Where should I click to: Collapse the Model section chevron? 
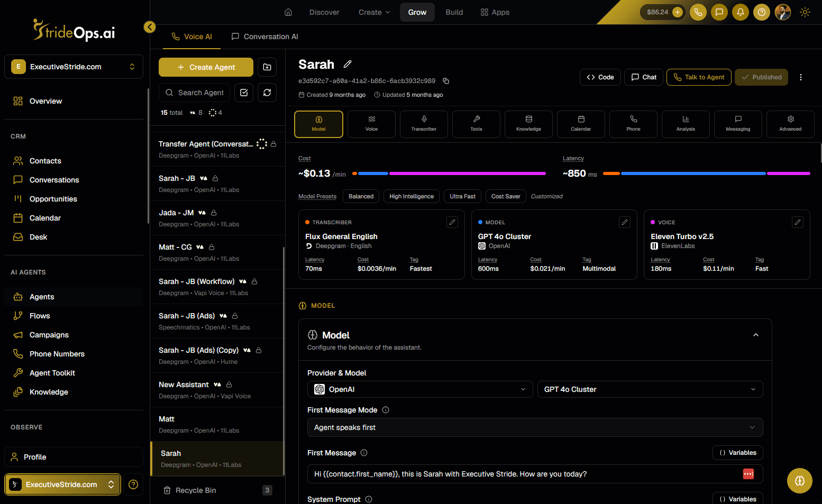[x=756, y=335]
